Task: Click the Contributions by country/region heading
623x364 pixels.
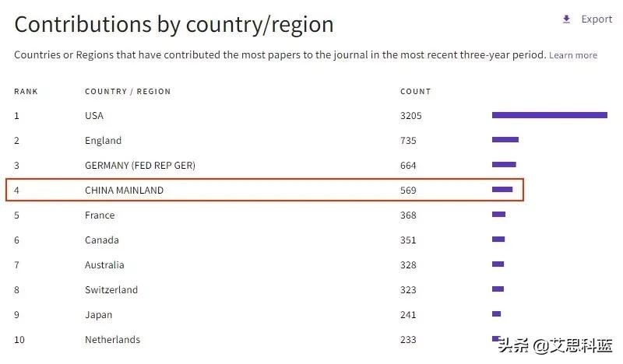Action: coord(174,24)
